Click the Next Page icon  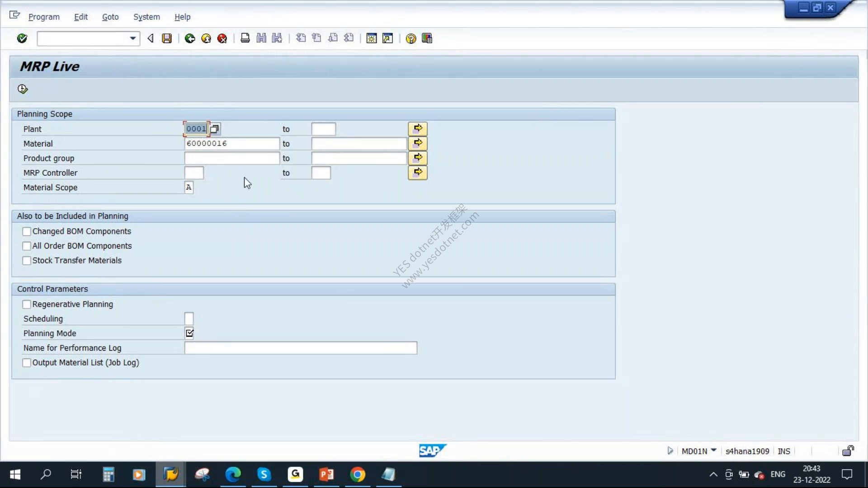(333, 38)
